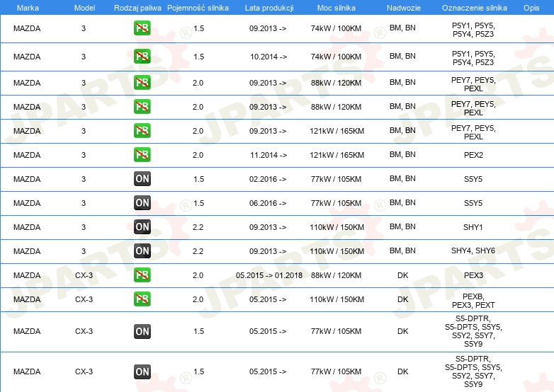Click body code DK in the 110kW CX-3 row
This screenshot has width=554, height=392.
point(403,299)
